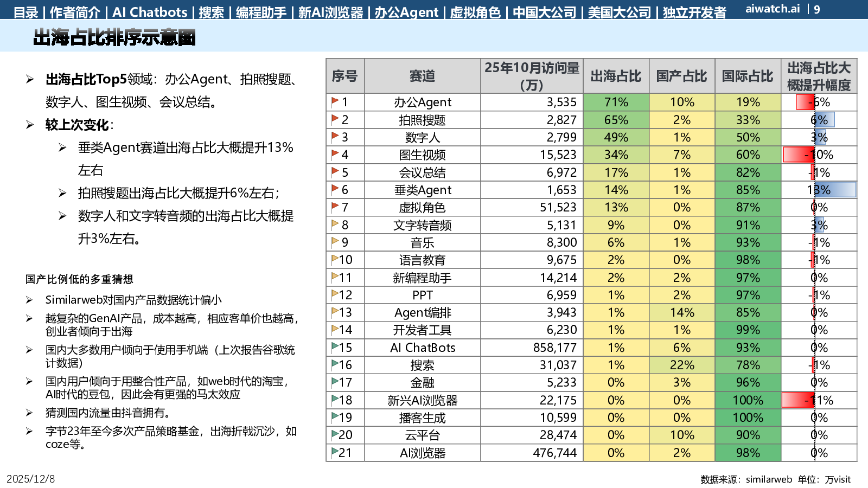Click the yellow flag beside 文字转音频 row 8
The image size is (868, 488).
pos(335,224)
